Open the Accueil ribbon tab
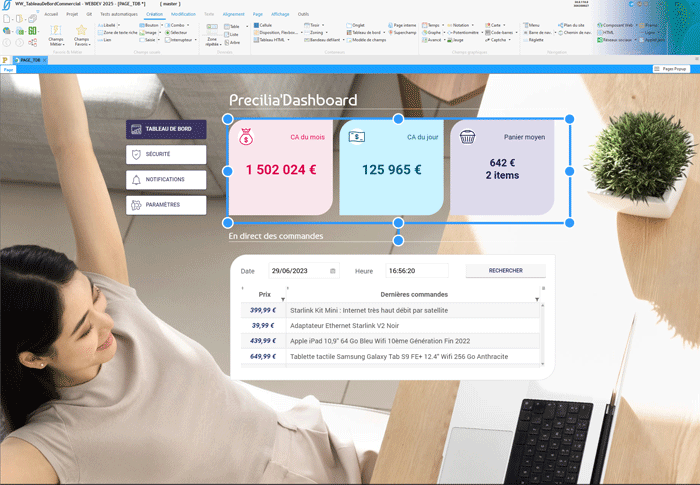This screenshot has width=700, height=485. [51, 14]
